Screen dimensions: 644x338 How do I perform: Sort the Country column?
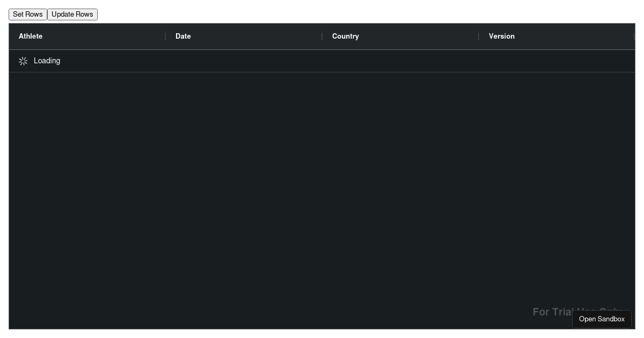[x=345, y=36]
